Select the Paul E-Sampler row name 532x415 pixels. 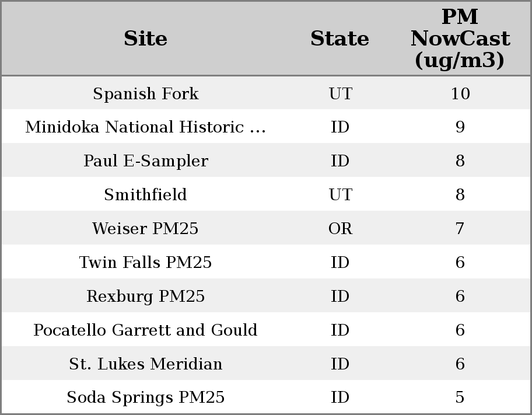click(x=145, y=161)
